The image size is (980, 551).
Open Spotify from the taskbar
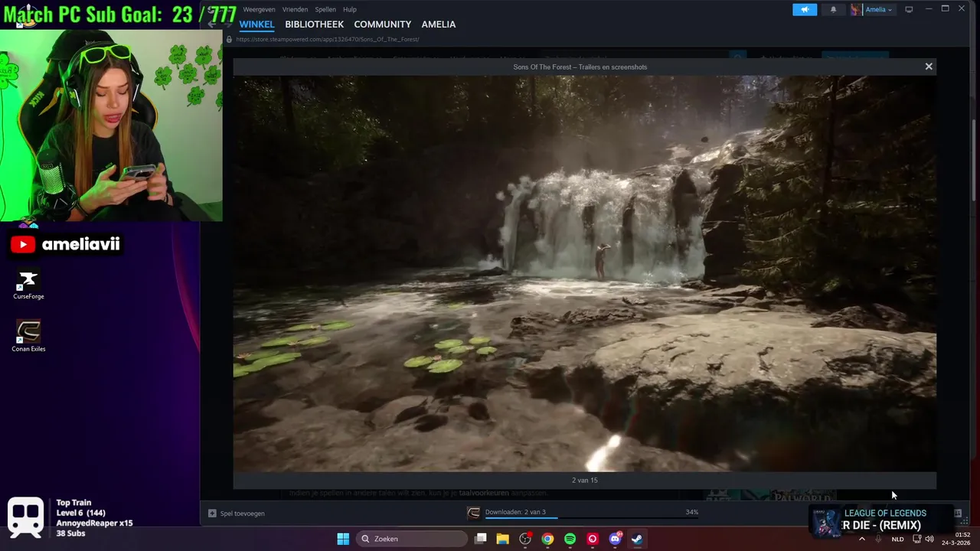pyautogui.click(x=570, y=539)
